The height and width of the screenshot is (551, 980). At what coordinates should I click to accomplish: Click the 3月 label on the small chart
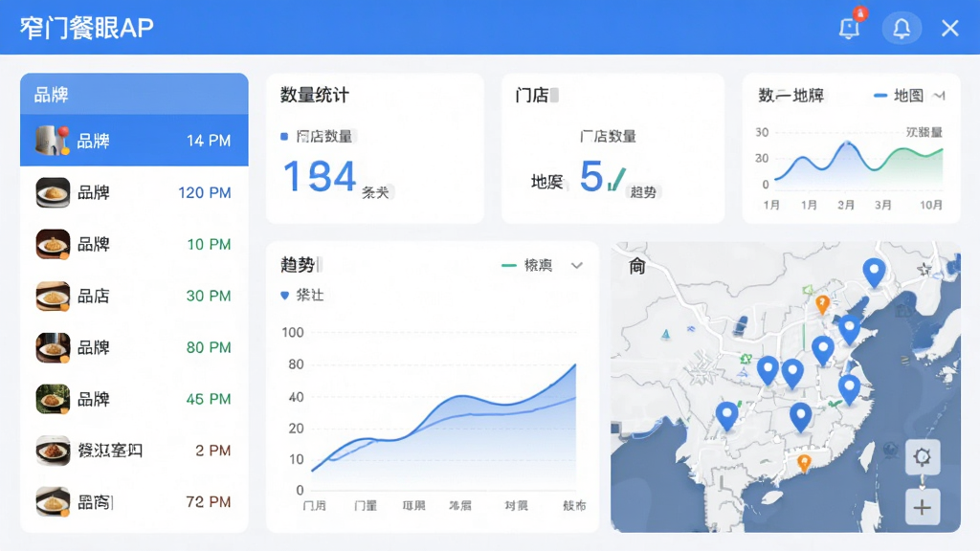click(883, 205)
